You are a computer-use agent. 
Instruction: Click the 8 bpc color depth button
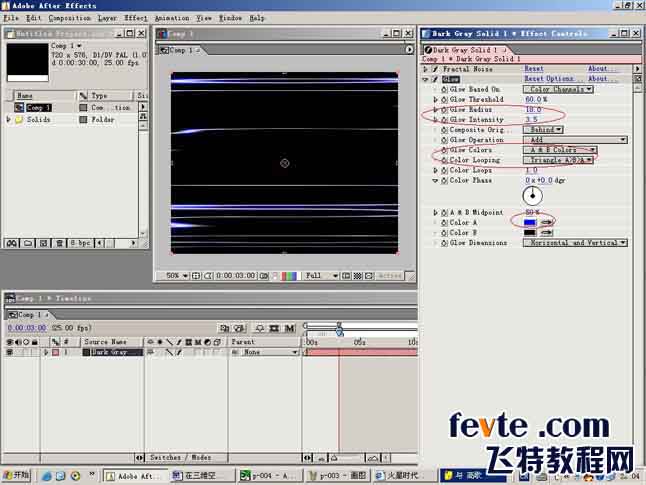pyautogui.click(x=80, y=243)
